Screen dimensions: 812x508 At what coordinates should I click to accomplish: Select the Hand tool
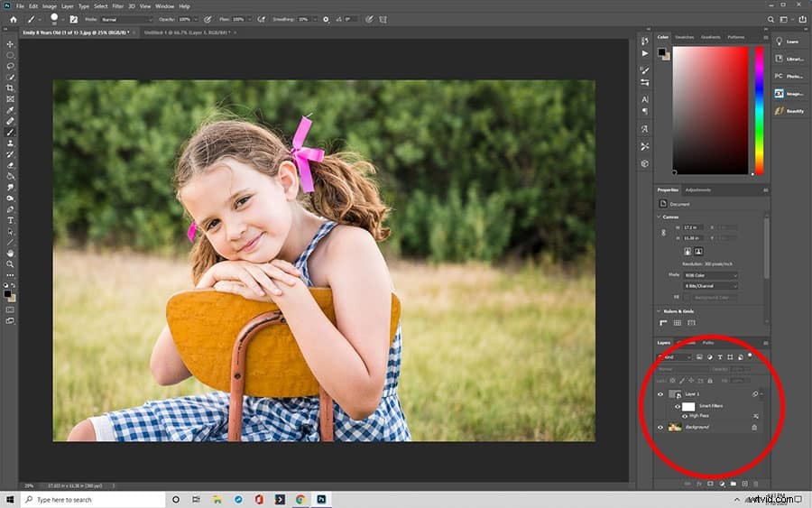pyautogui.click(x=10, y=254)
